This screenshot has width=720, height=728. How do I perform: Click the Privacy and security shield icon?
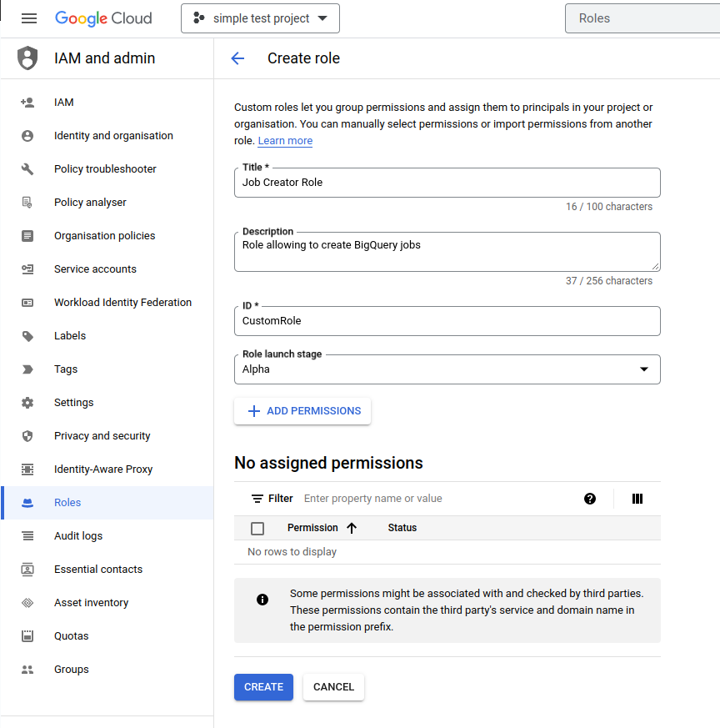[27, 436]
